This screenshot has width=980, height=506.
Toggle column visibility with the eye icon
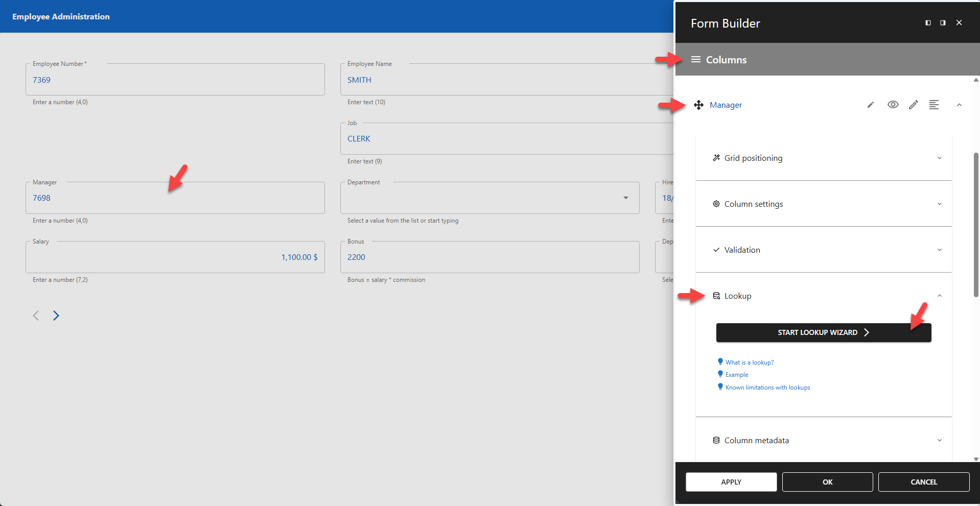coord(893,105)
